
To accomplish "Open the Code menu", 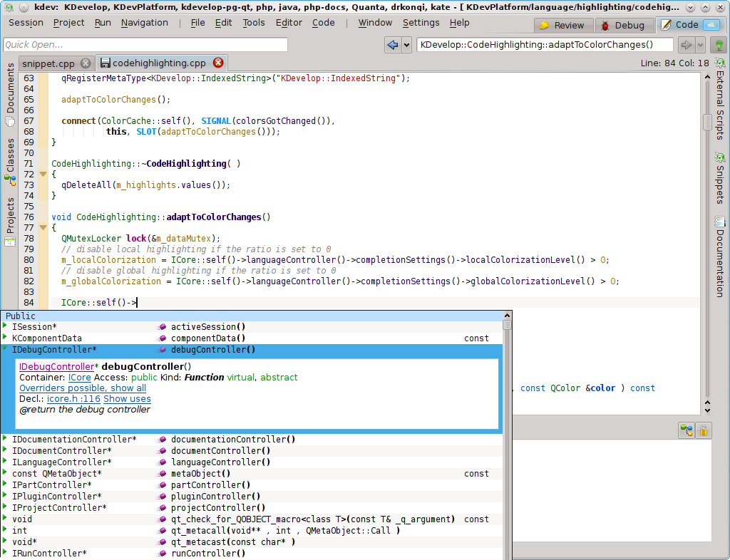I will (x=324, y=23).
